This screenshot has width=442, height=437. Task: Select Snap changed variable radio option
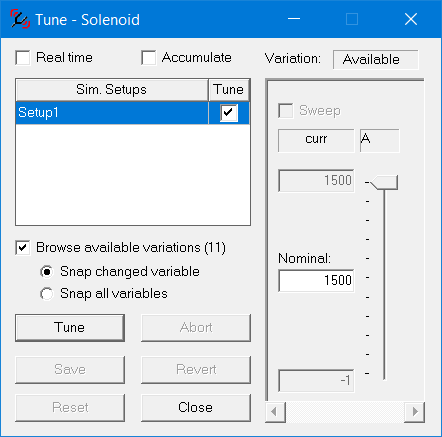(x=47, y=272)
